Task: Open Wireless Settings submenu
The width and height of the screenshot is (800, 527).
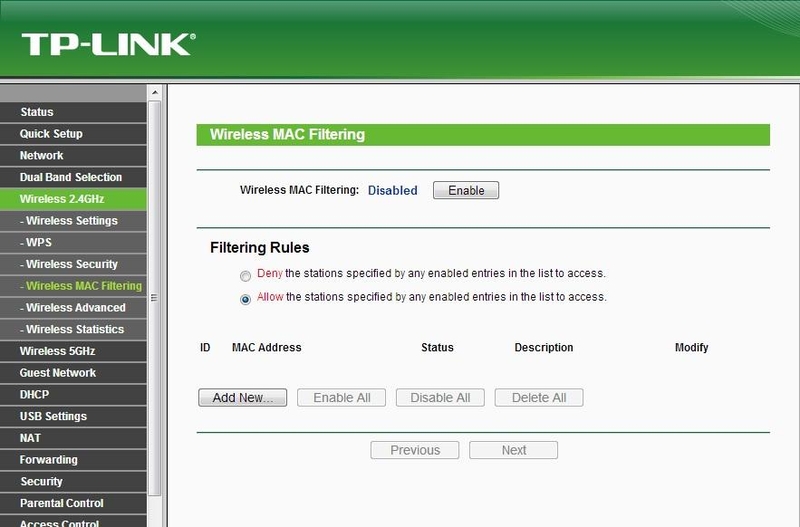Action: coord(73,221)
